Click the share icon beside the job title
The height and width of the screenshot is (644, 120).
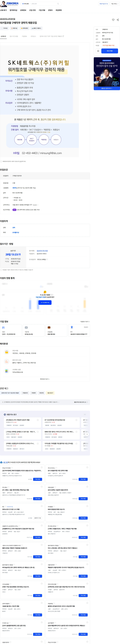coord(118,20)
